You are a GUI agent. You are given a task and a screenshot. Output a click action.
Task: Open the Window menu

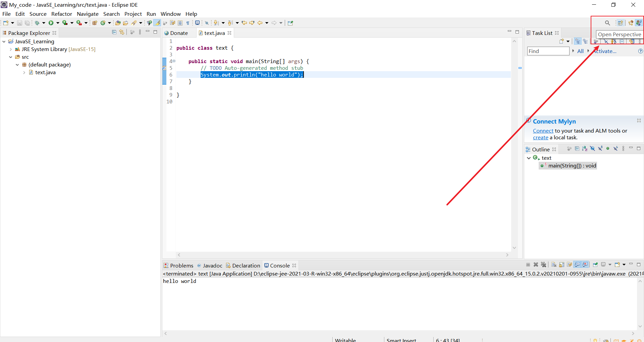click(x=170, y=14)
